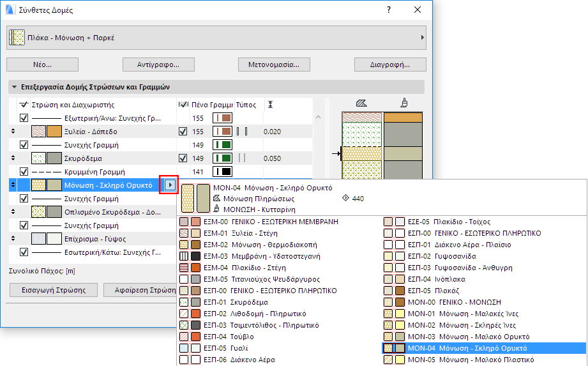Click the Μετονομασία... button

coord(274,65)
